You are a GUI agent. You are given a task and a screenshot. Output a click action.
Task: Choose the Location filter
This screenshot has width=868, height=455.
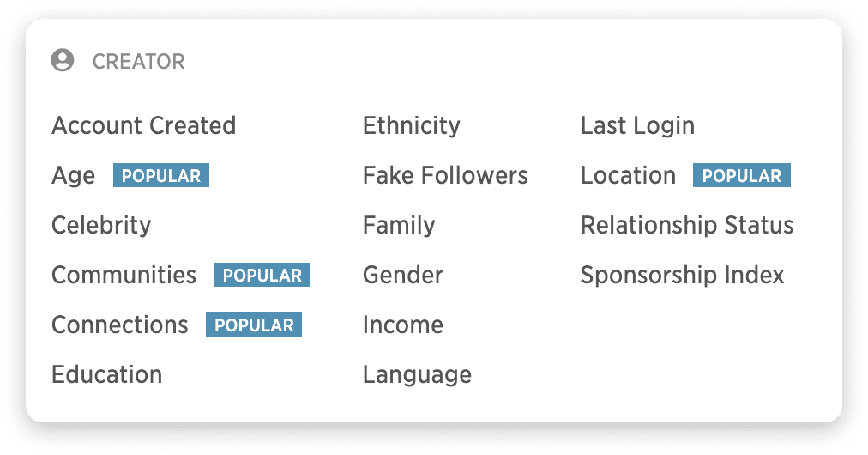[629, 175]
